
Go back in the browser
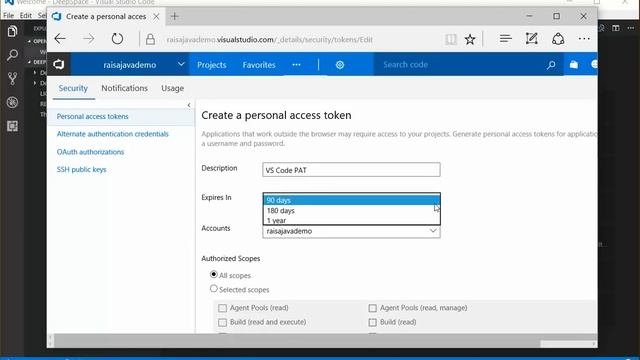click(x=60, y=39)
